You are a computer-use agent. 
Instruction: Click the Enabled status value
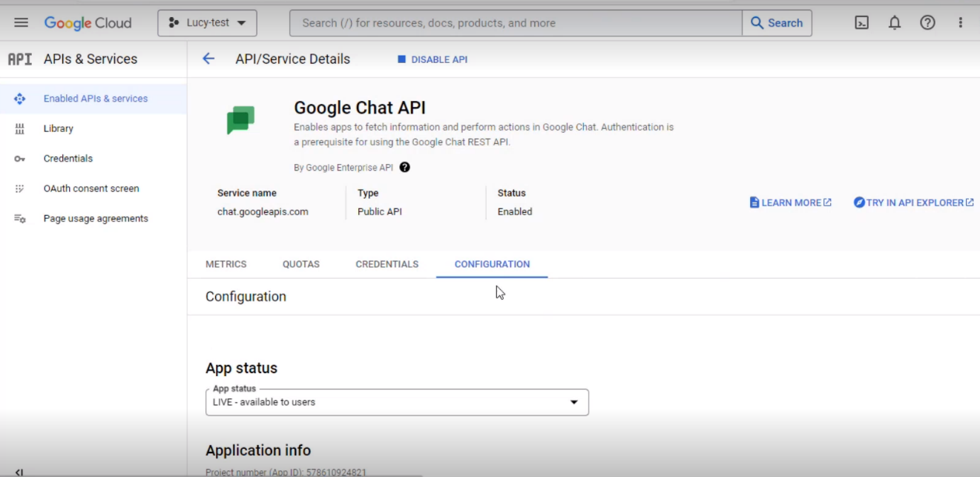(x=515, y=211)
